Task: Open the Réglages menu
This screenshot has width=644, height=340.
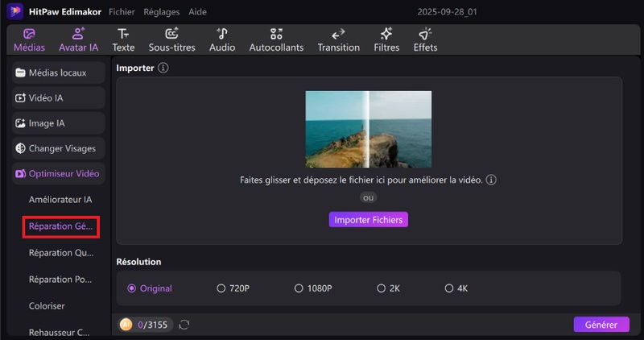Action: pyautogui.click(x=162, y=12)
